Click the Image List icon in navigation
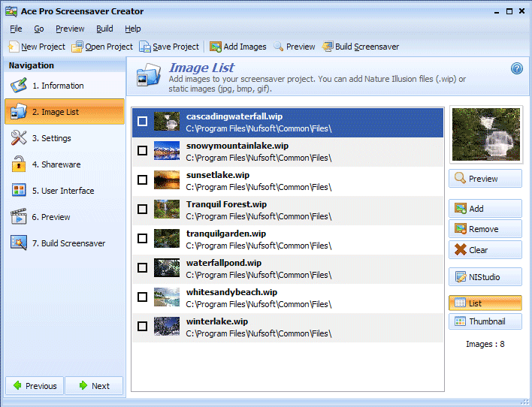The height and width of the screenshot is (407, 532). coord(18,112)
